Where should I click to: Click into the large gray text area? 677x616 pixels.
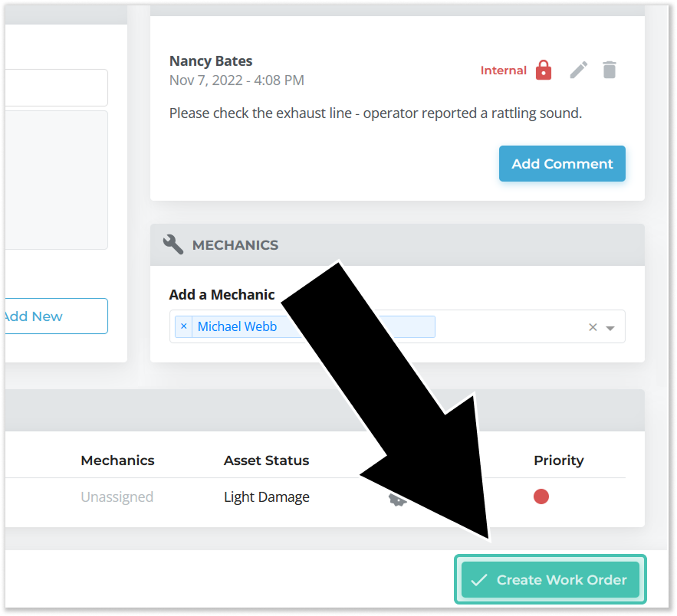click(54, 180)
